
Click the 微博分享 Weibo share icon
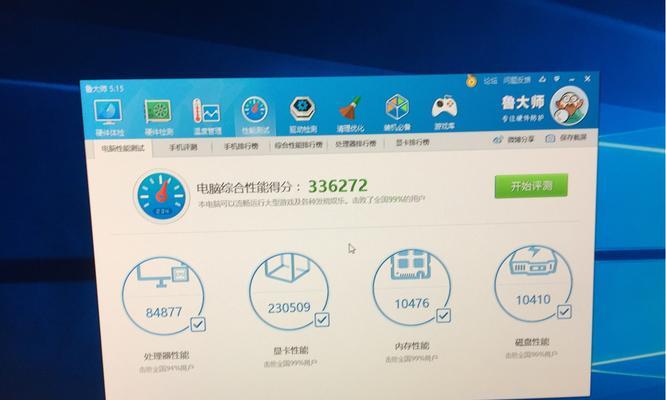pos(497,139)
